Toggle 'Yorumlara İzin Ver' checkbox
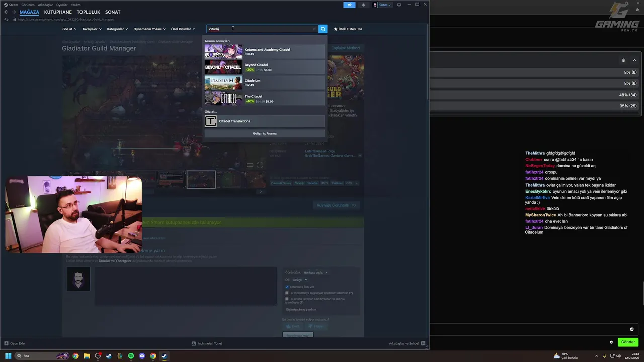The image size is (644, 362). coord(287,287)
